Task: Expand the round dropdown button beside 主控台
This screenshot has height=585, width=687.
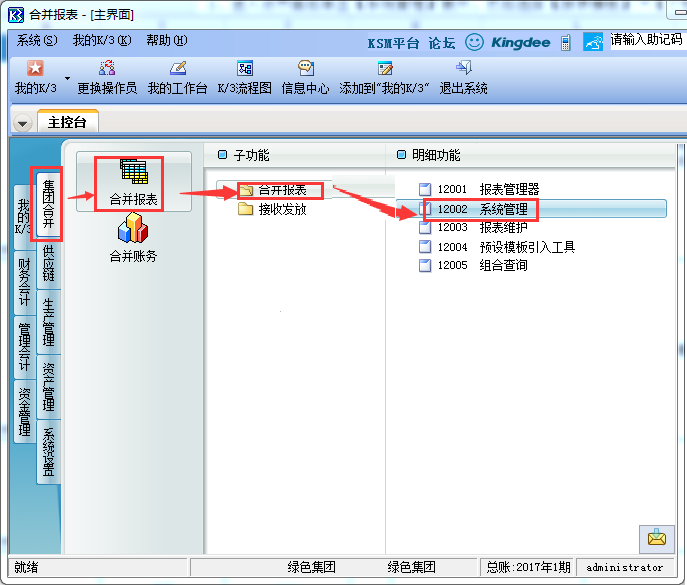Action: 22,123
